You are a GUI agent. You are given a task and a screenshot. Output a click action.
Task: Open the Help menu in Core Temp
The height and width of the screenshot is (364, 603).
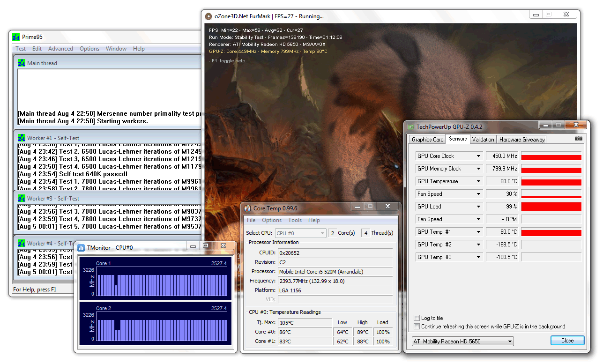314,220
